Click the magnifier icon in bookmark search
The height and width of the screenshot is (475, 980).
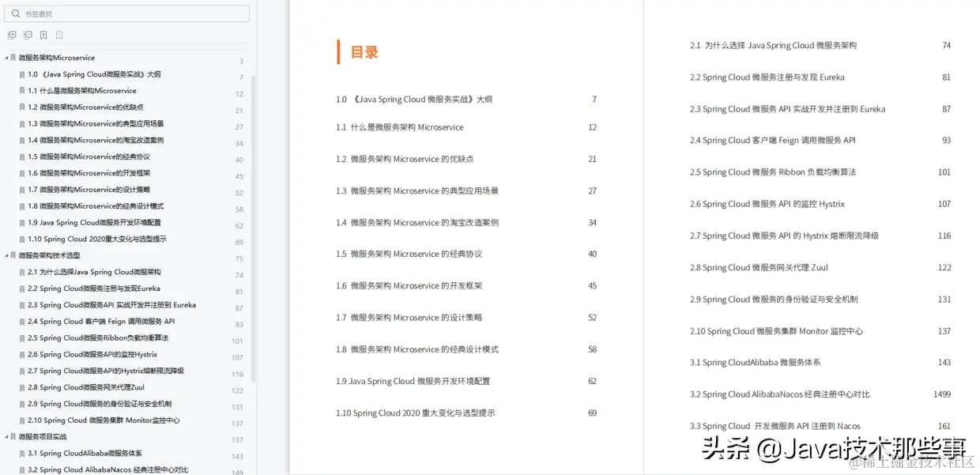point(16,13)
